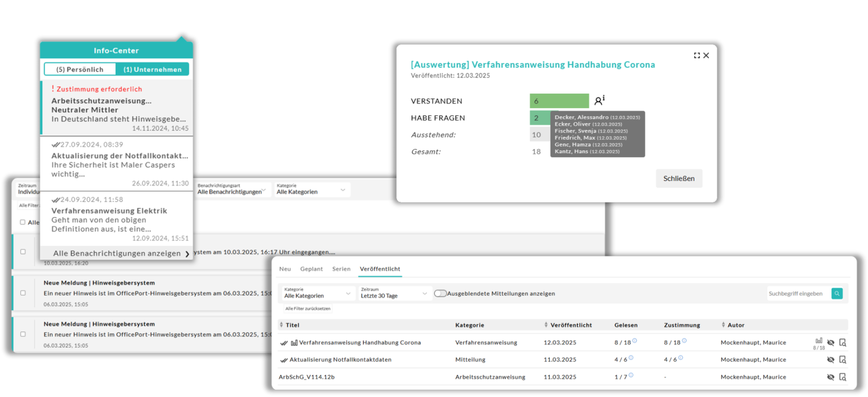Select the '(5) Persönlich' tab in Info-Center
The width and height of the screenshot is (868, 397).
click(80, 69)
